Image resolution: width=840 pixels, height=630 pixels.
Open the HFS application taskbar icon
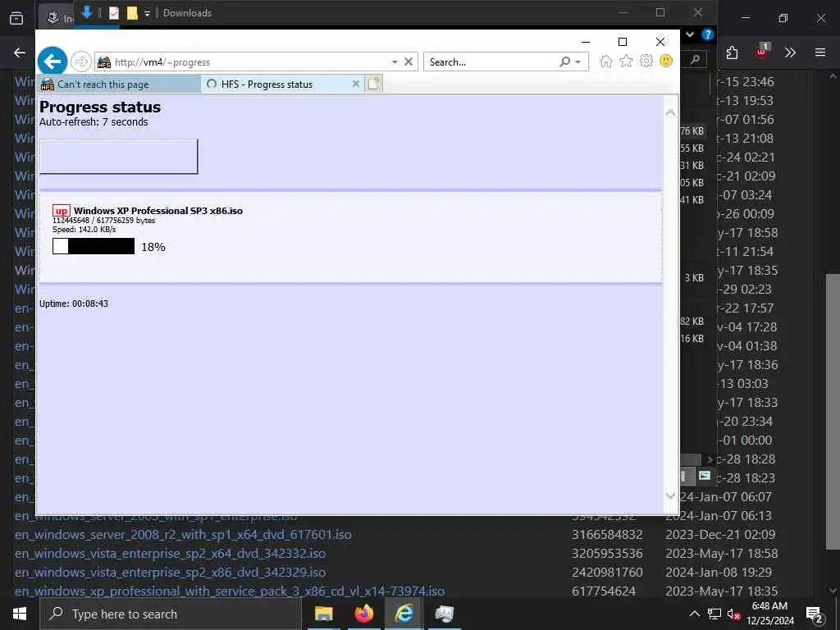[x=444, y=614]
